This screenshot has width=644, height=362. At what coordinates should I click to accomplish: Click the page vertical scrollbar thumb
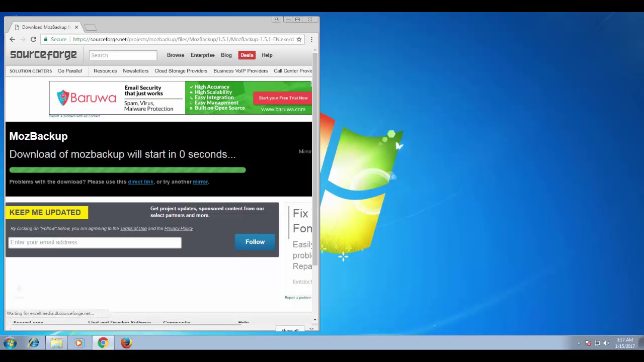pos(315,158)
